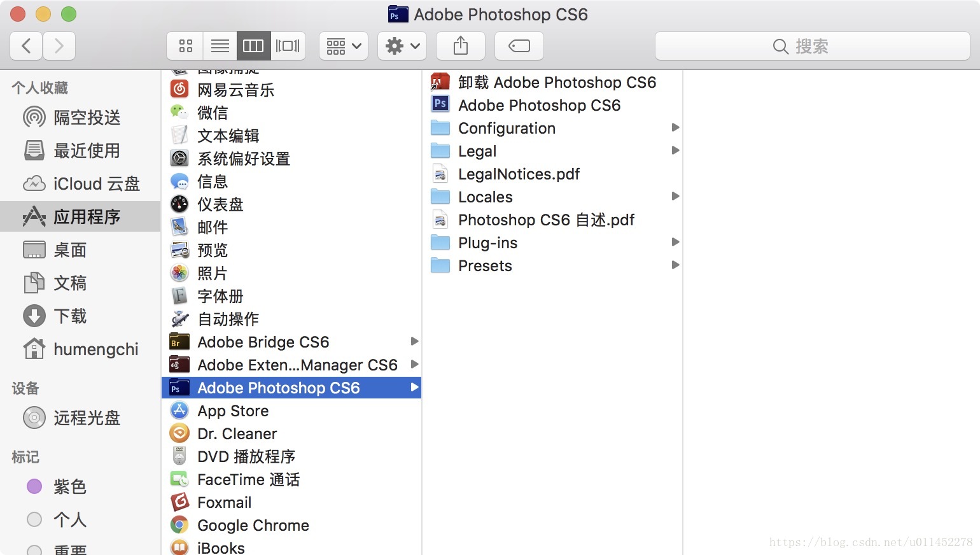The width and height of the screenshot is (980, 555).
Task: Expand the Legal folder arrow
Action: click(675, 151)
